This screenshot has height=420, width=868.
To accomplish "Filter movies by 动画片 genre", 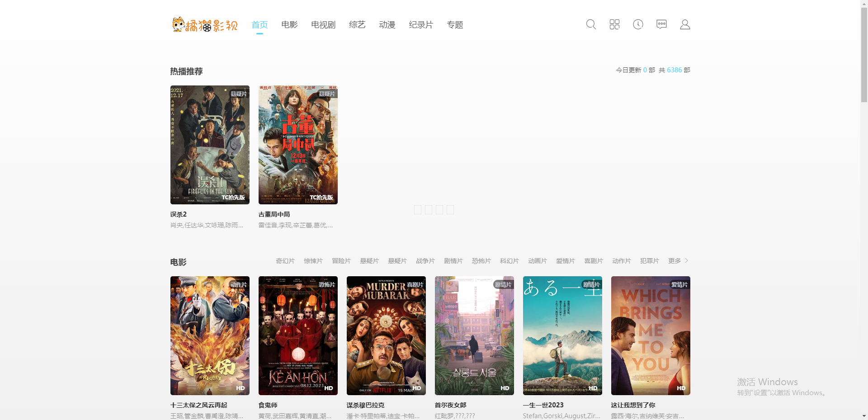I will coord(538,261).
